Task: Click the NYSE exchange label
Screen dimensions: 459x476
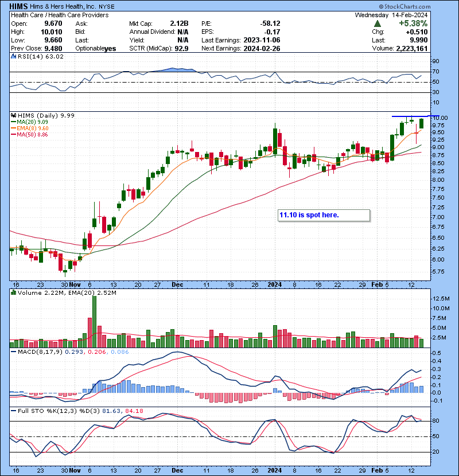Action: pos(106,6)
